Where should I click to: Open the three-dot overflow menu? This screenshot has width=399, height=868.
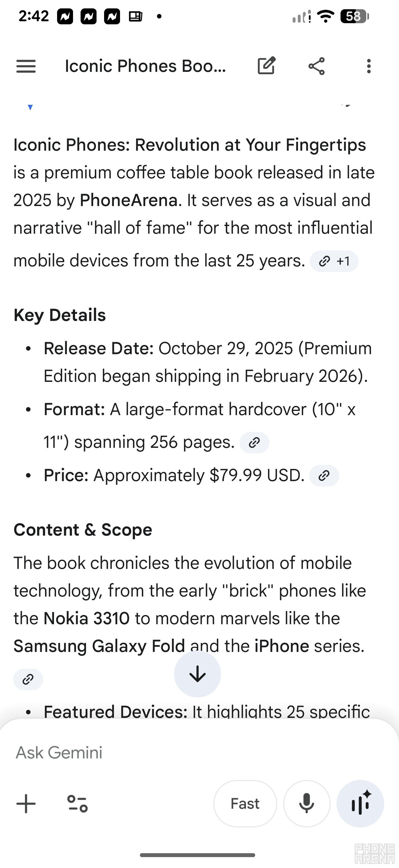(369, 66)
